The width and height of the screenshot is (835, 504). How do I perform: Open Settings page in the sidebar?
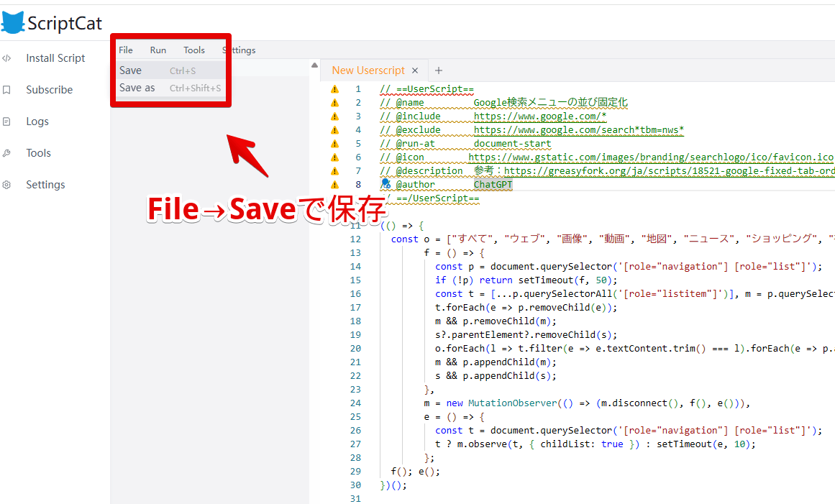(x=45, y=185)
